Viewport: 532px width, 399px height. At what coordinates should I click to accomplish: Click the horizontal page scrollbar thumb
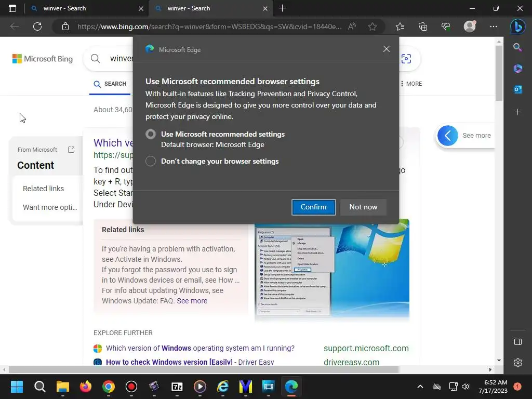(x=204, y=369)
